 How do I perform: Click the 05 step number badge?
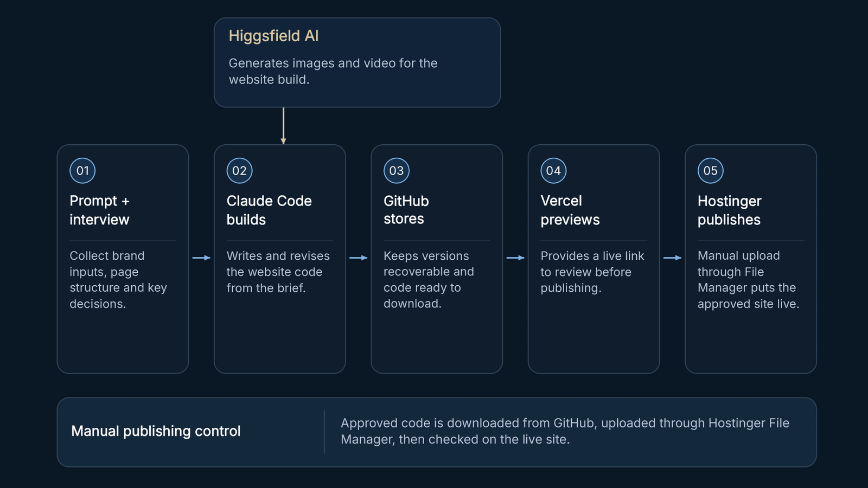[710, 171]
